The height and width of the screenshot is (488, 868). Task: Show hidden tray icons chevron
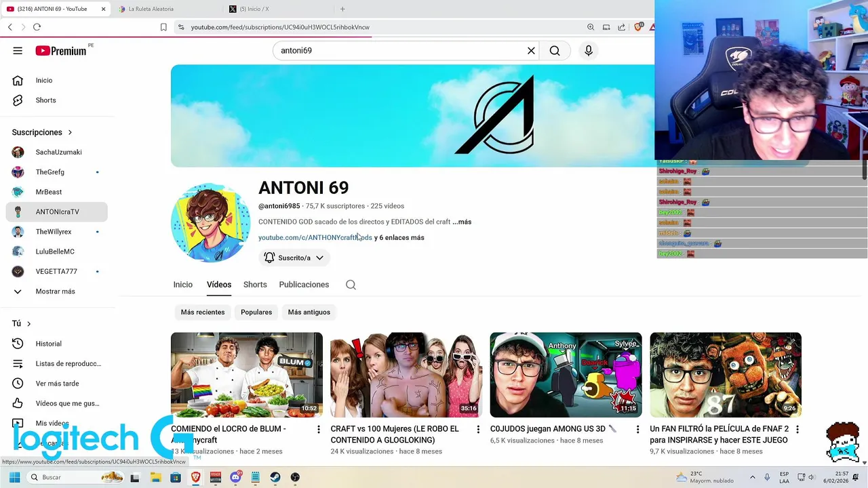tap(752, 477)
